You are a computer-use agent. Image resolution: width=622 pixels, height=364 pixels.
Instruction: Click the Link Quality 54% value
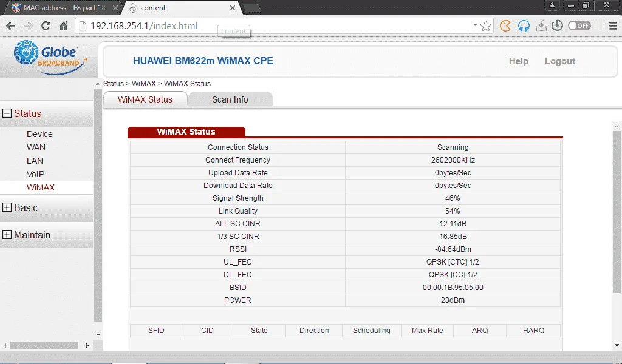[x=453, y=211]
